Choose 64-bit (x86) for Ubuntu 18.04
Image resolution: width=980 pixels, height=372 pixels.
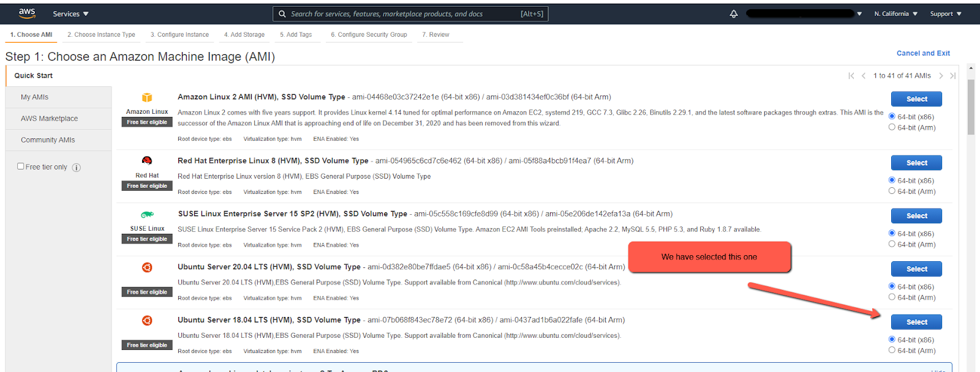(x=892, y=339)
